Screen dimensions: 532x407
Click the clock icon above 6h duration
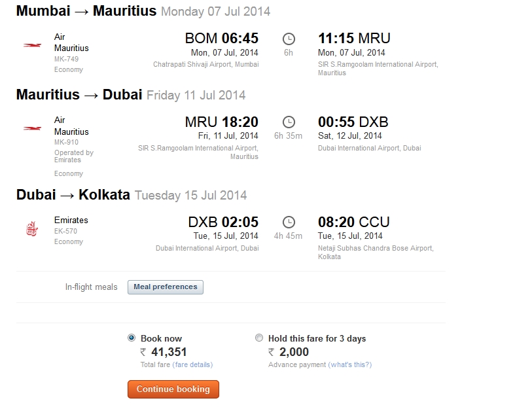(289, 39)
